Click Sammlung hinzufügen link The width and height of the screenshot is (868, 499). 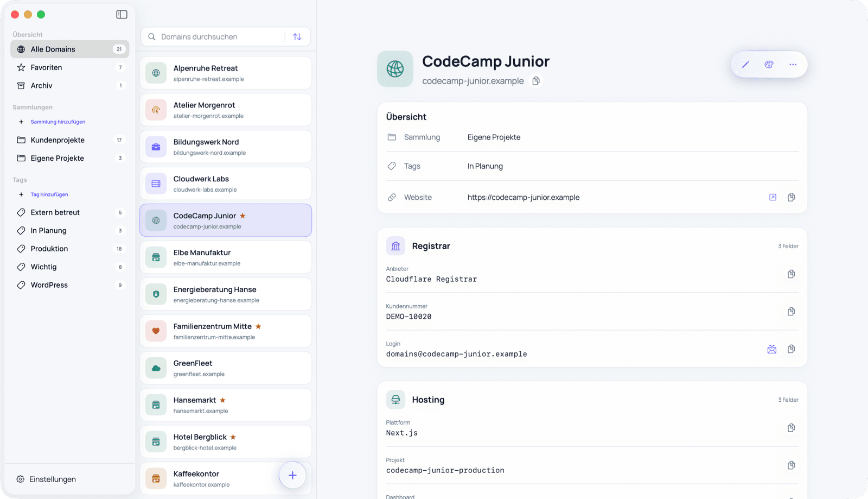tap(58, 122)
